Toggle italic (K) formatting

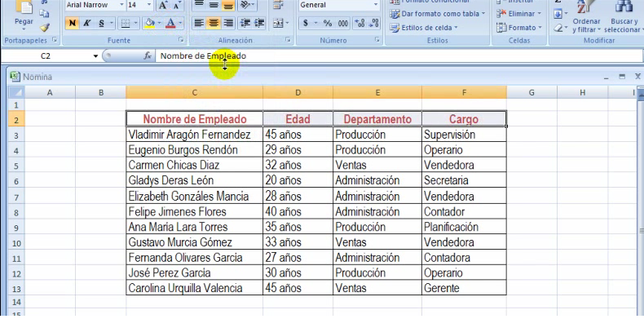point(86,24)
